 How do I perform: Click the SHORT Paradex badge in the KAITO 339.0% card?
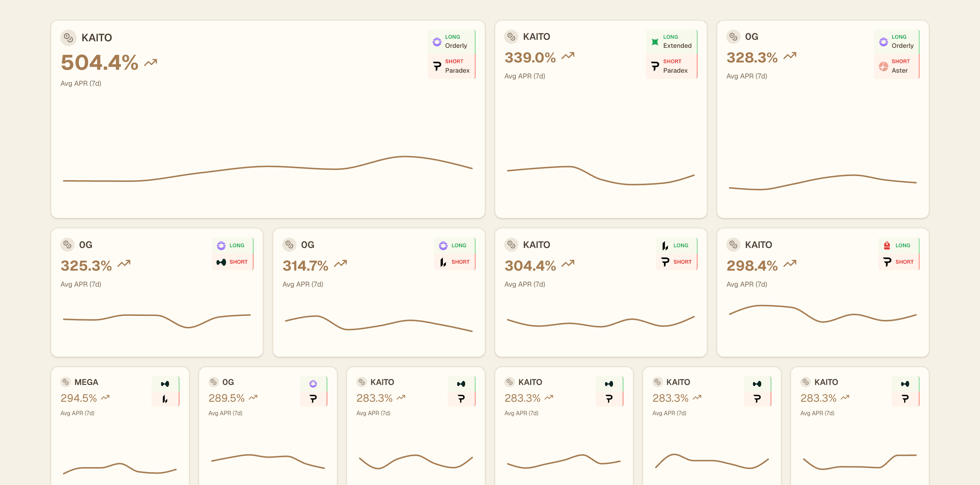coord(671,66)
